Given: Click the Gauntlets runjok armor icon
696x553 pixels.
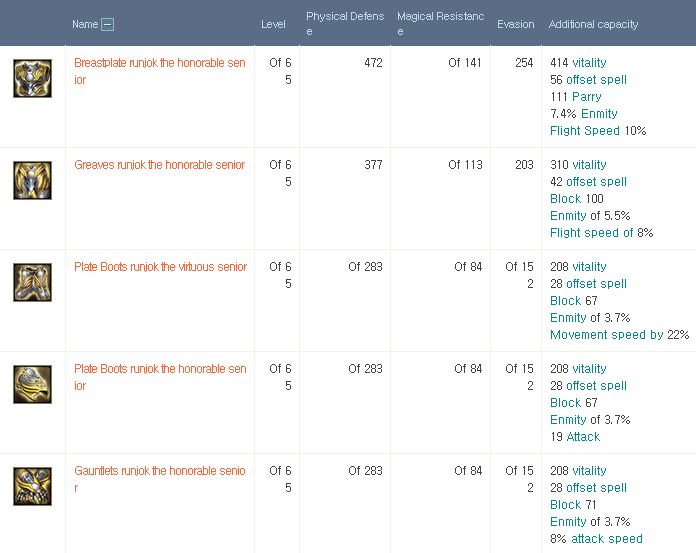Looking at the screenshot, I should [32, 486].
